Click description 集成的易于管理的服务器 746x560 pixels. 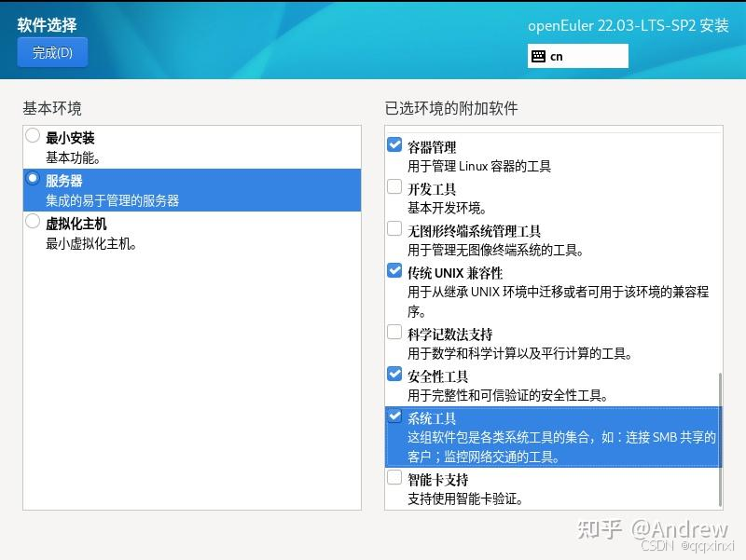(x=112, y=200)
